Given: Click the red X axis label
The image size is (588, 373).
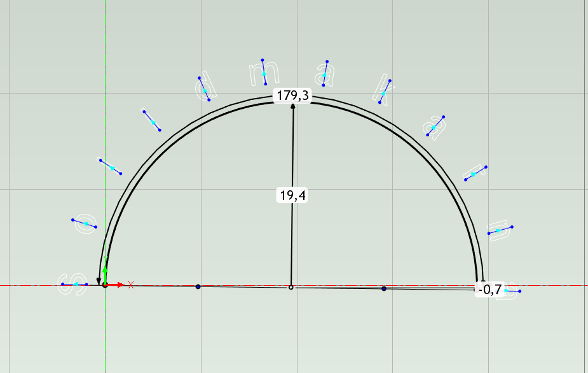Looking at the screenshot, I should coord(130,285).
